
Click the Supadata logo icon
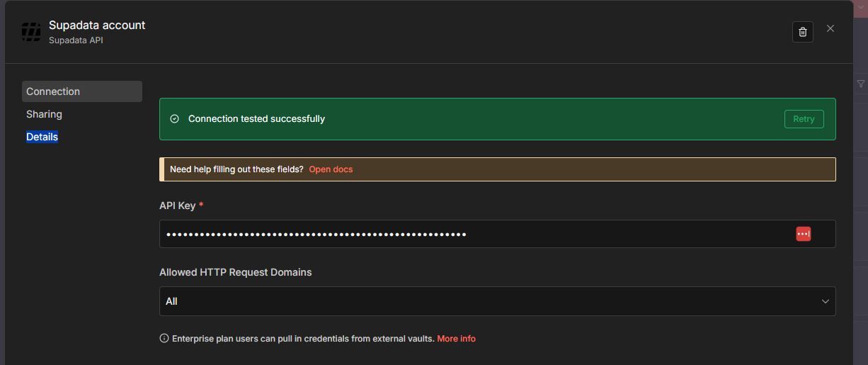click(x=31, y=32)
